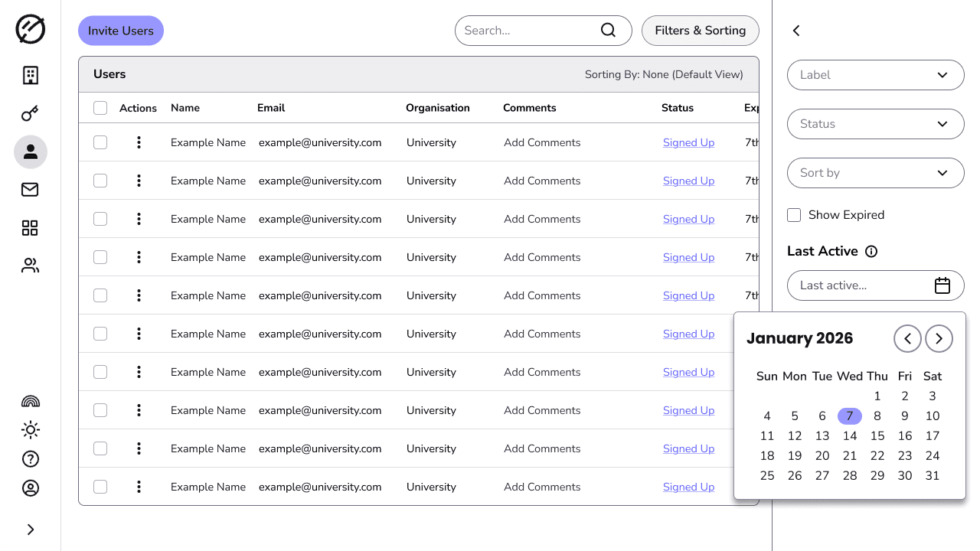
Task: Open the profile account icon in the sidebar
Action: coord(31,488)
